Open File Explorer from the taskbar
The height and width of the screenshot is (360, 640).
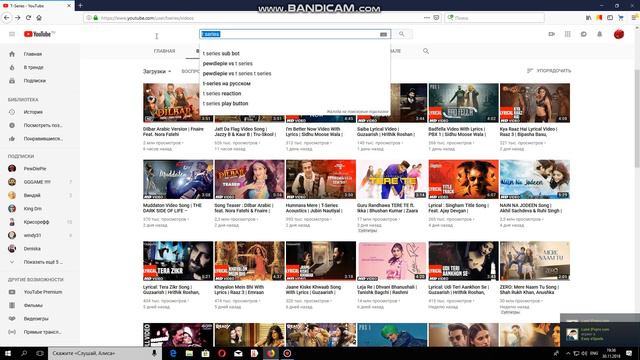click(x=189, y=353)
